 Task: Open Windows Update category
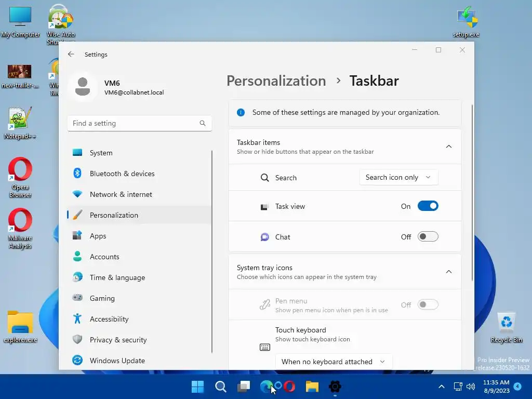(139, 360)
